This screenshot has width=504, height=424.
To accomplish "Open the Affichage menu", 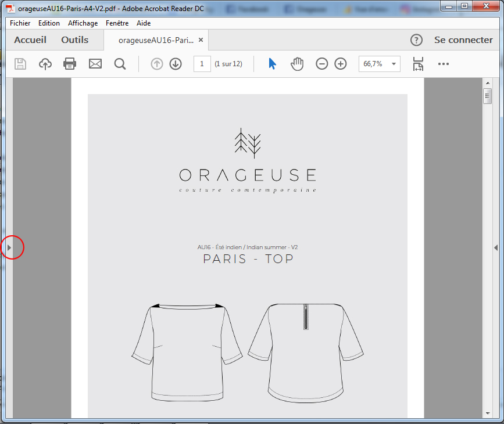I will pos(83,23).
